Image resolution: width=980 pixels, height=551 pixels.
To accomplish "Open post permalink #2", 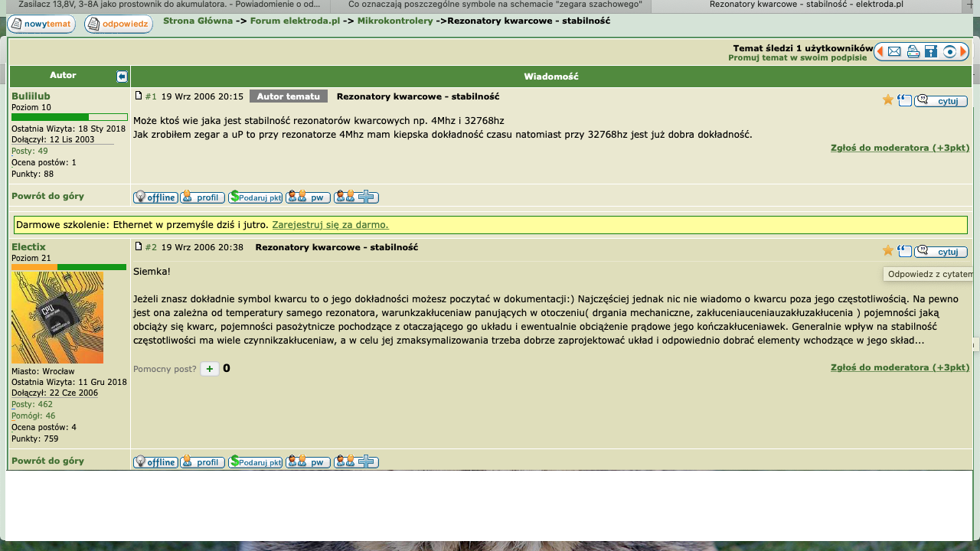I will (151, 247).
